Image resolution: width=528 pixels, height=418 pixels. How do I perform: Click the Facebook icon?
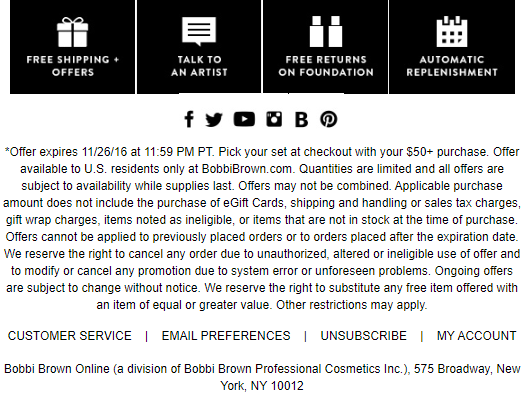coord(189,119)
